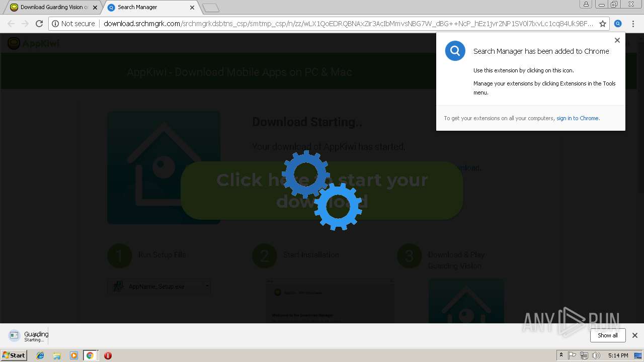Image resolution: width=644 pixels, height=362 pixels.
Task: Open the Guarding download item in shelf
Action: point(29,336)
